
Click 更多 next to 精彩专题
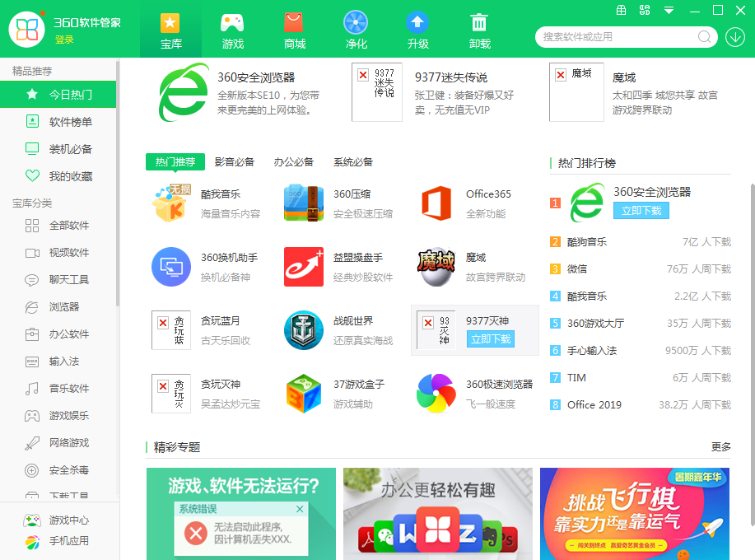click(x=720, y=447)
